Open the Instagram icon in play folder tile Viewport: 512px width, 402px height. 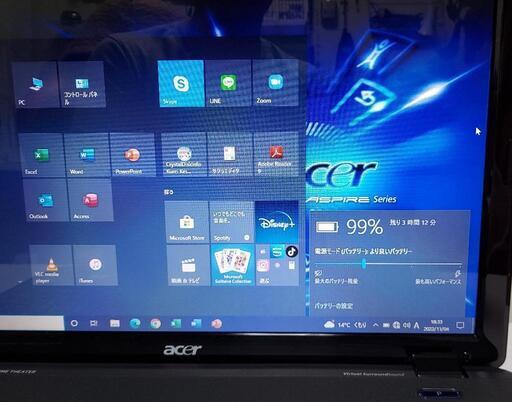[263, 266]
